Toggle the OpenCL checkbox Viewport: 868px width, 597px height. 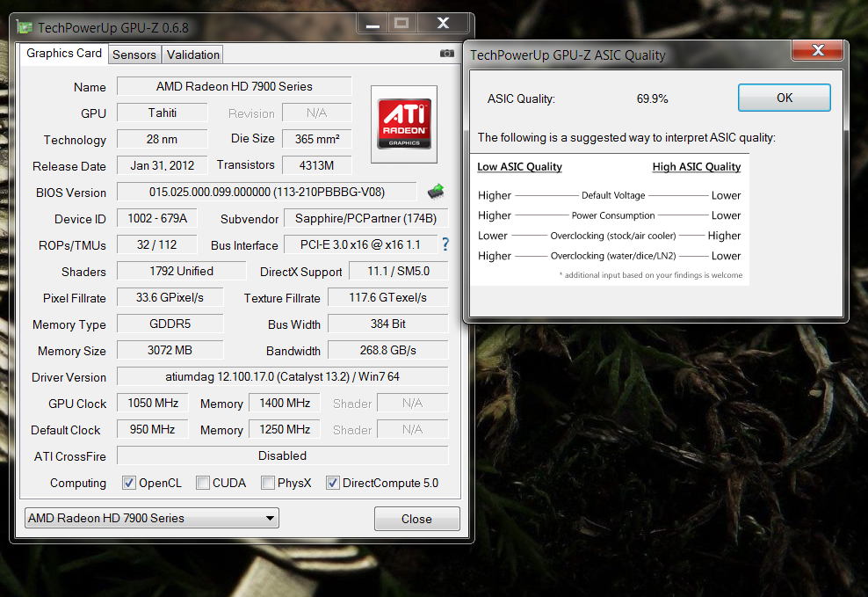[x=129, y=483]
